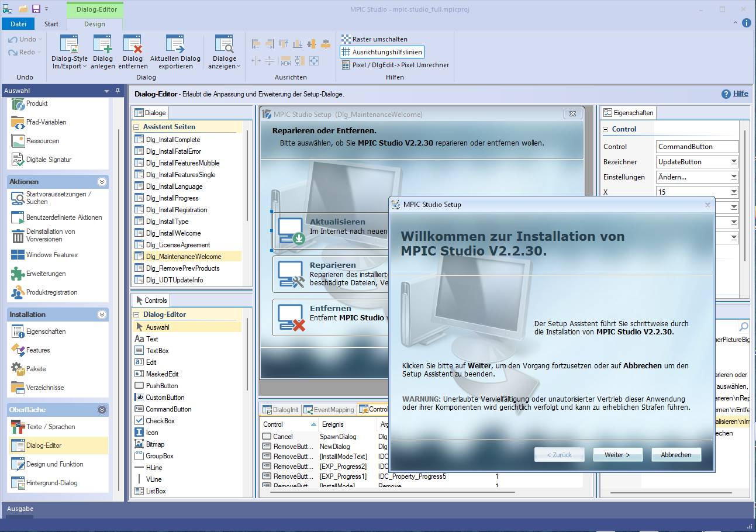Pick the CheckBox control
The height and width of the screenshot is (532, 756).
pyautogui.click(x=160, y=421)
